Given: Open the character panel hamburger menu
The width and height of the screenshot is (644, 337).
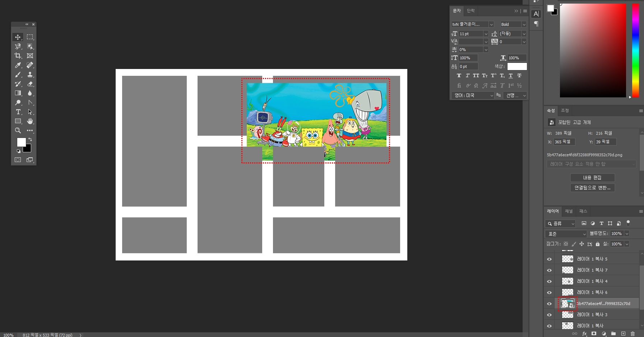Looking at the screenshot, I should pyautogui.click(x=525, y=11).
